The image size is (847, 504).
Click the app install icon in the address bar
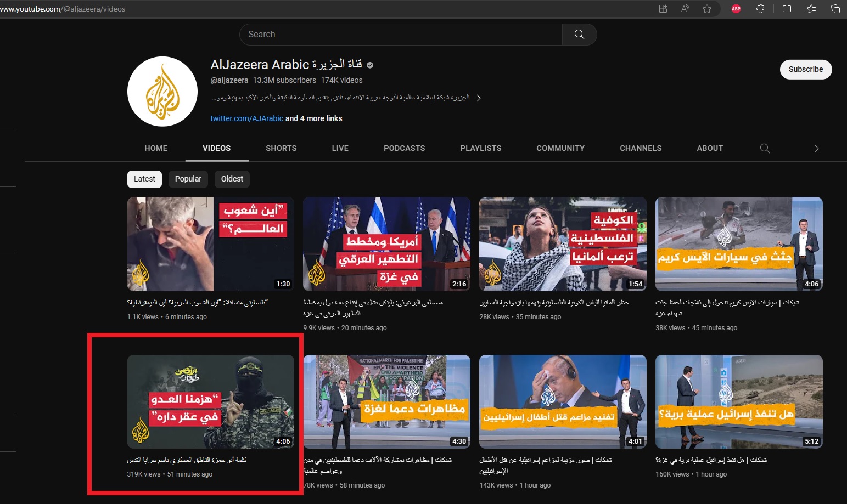coord(663,9)
